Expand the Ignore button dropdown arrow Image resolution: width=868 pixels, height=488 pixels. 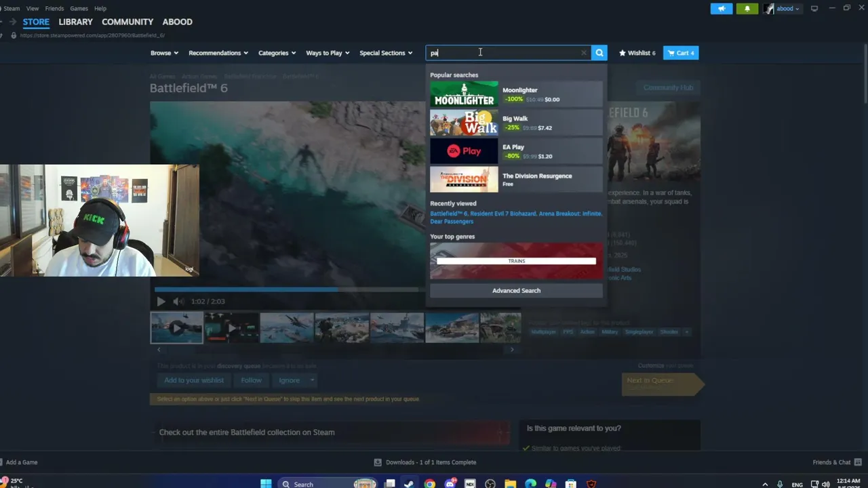(x=312, y=380)
